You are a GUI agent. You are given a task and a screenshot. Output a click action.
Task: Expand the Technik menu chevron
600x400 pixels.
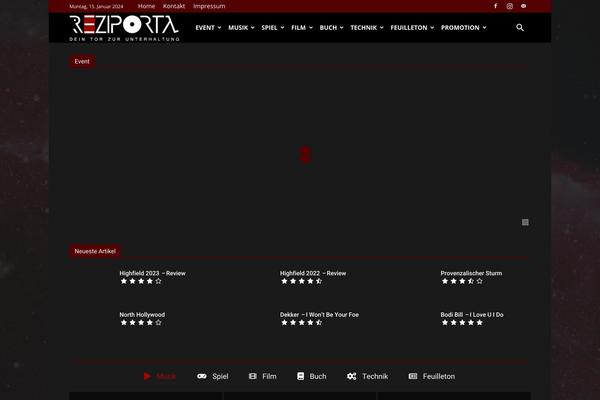(x=382, y=28)
